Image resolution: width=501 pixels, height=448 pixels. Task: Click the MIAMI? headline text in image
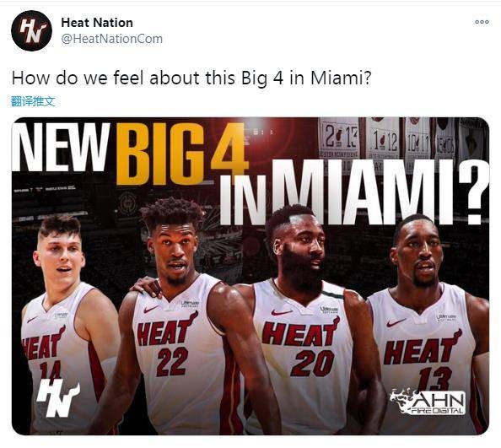pos(381,192)
